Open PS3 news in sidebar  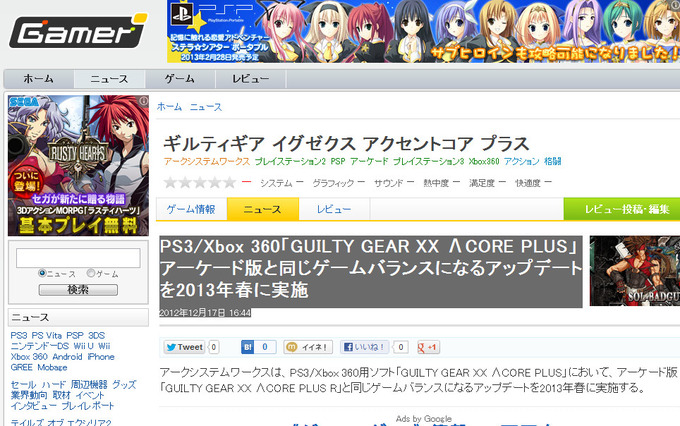coord(19,335)
